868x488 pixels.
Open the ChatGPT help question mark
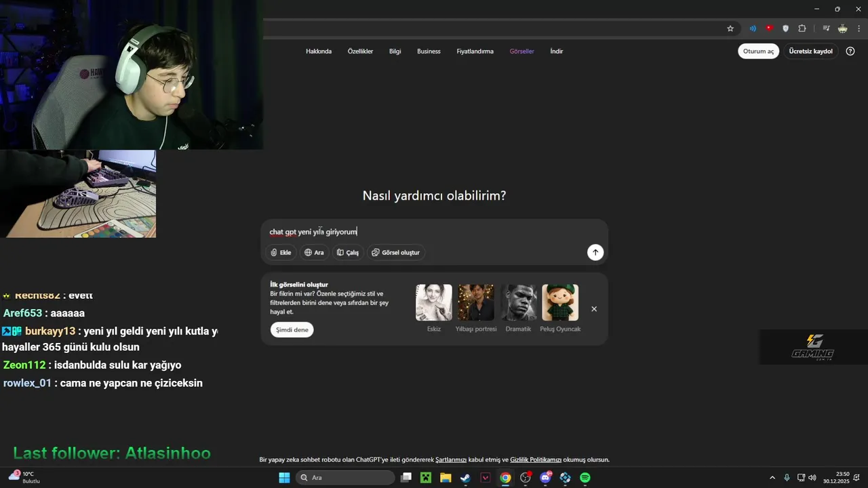850,52
